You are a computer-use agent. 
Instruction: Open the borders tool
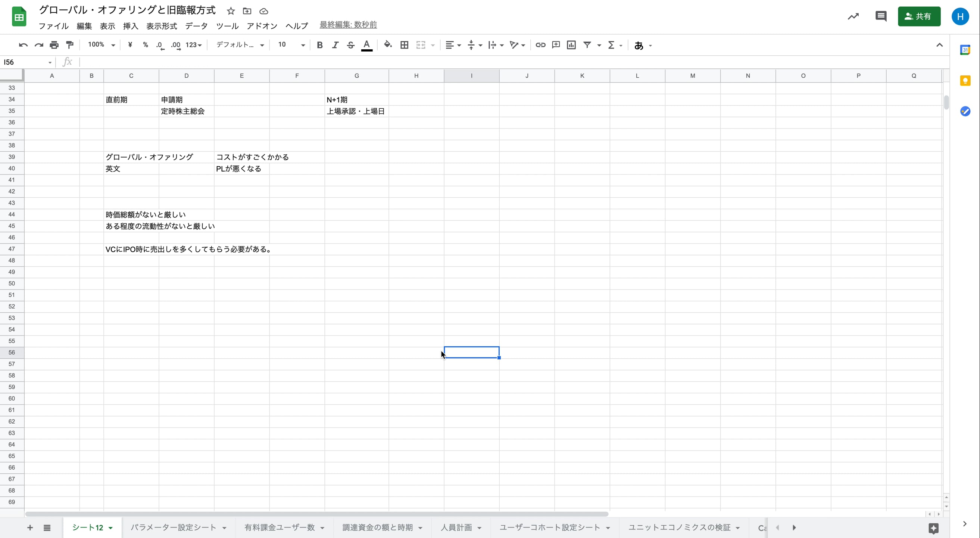click(404, 45)
